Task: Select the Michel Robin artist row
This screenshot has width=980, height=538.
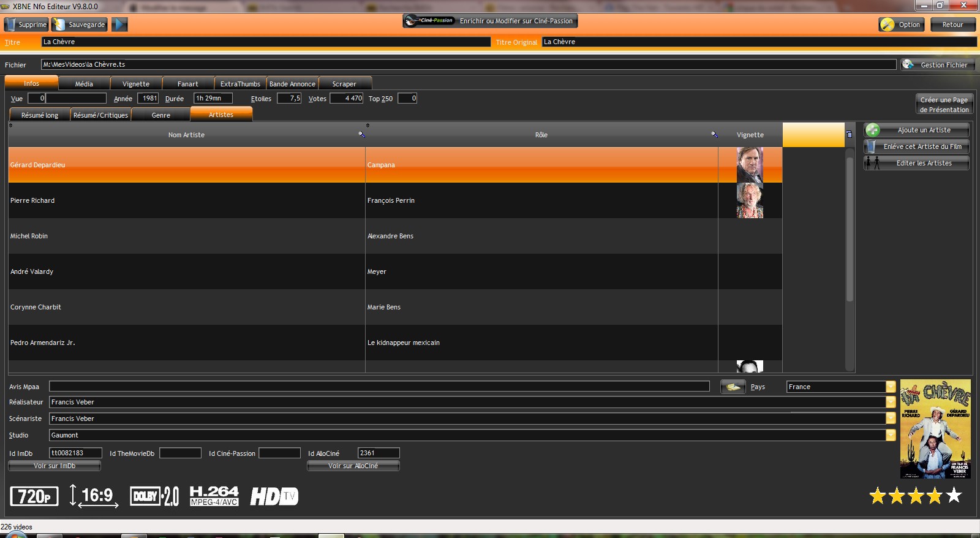Action: tap(395, 236)
